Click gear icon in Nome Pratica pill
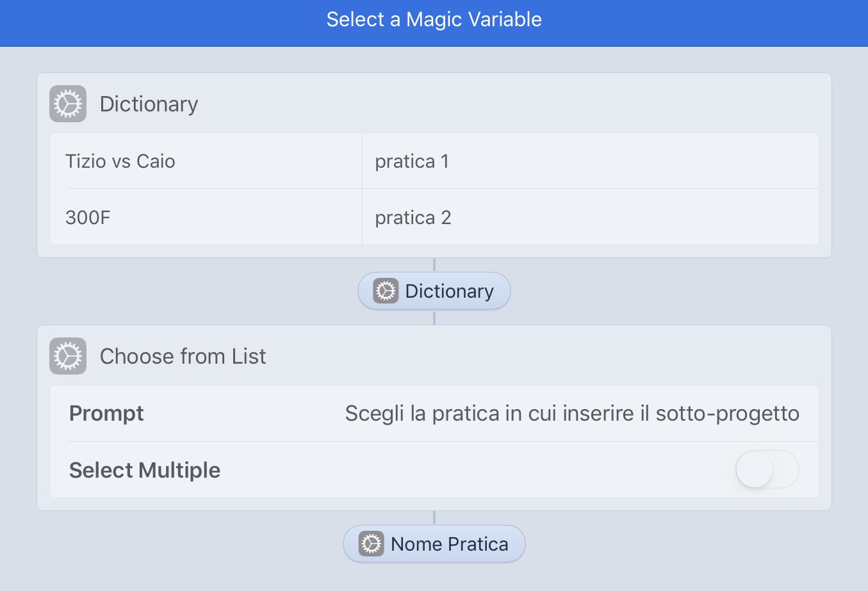Viewport: 868px width, 591px height. tap(371, 544)
